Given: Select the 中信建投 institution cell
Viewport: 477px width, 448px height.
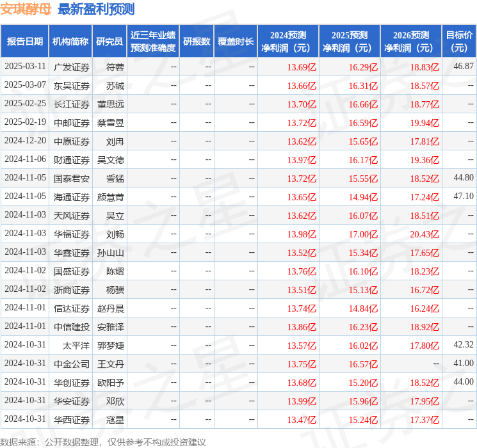Looking at the screenshot, I should pyautogui.click(x=72, y=327).
